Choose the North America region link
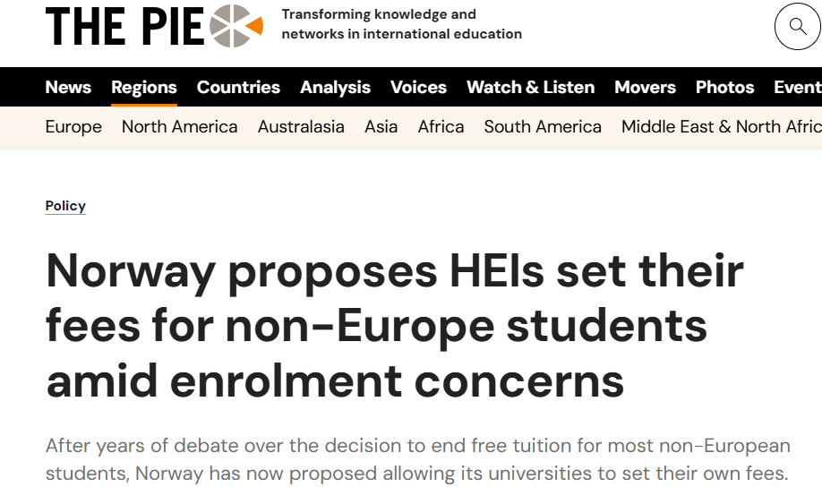The height and width of the screenshot is (504, 822). tap(179, 127)
